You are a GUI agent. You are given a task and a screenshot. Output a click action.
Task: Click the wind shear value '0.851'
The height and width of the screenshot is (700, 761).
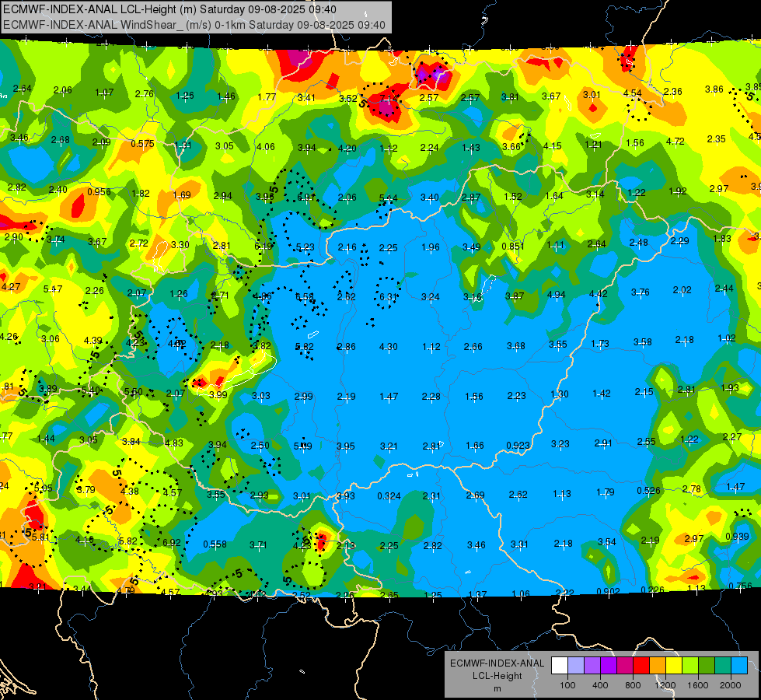[x=513, y=247]
